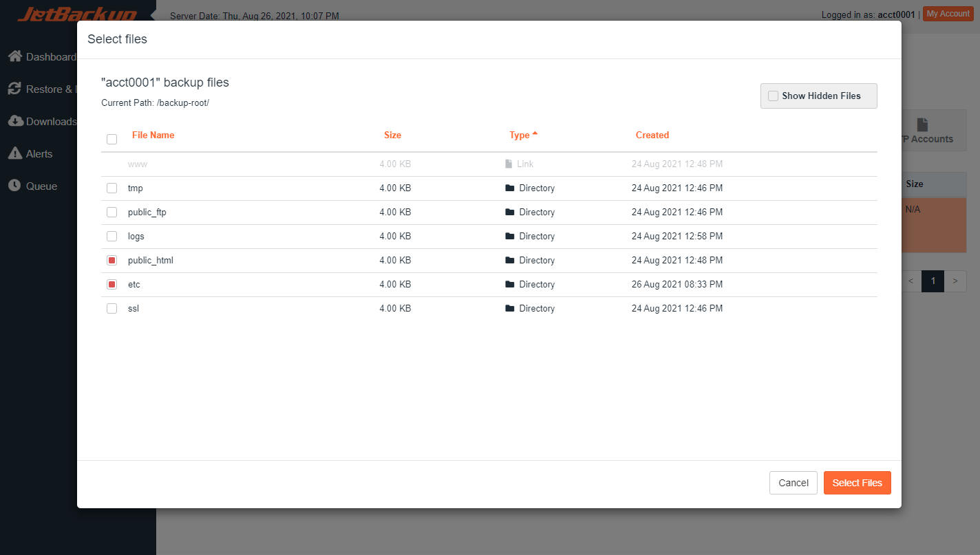Select the Downloads cloud icon

15,121
